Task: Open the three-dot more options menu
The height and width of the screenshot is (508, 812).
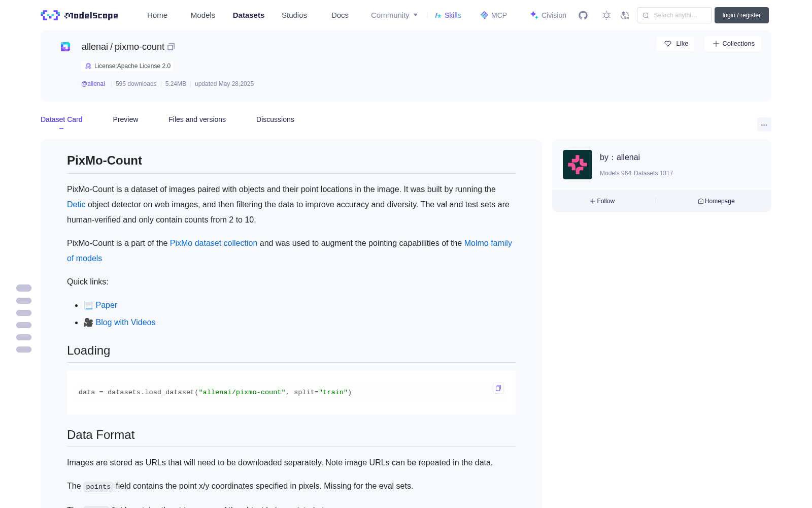Action: [764, 124]
